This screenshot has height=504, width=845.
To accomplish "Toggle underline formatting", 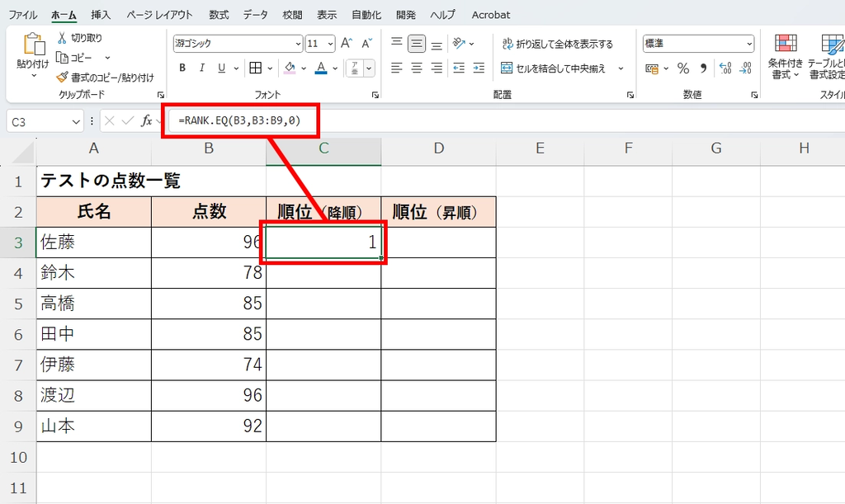I will (x=221, y=68).
